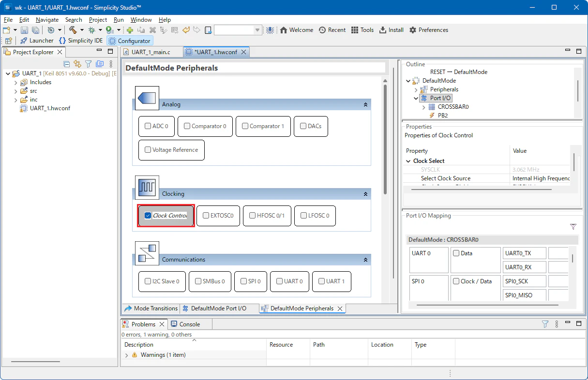Click the peripherals view vertical scrollbar
This screenshot has height=380, width=588.
[385, 140]
